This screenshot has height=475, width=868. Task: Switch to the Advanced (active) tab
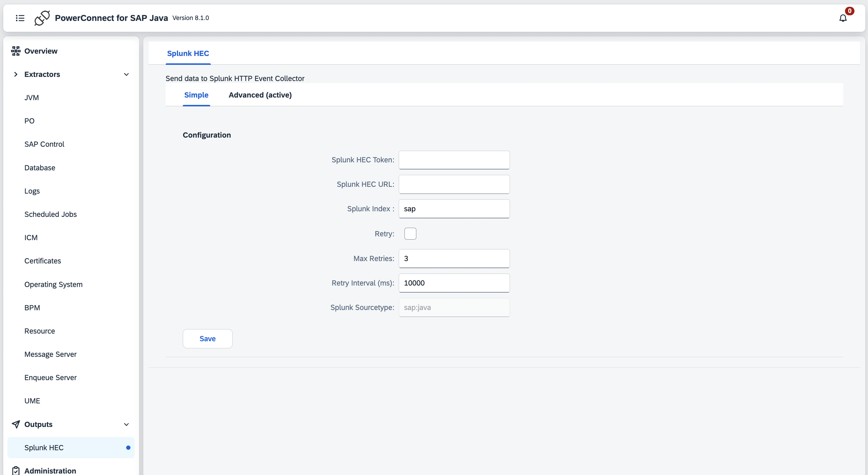pos(260,95)
